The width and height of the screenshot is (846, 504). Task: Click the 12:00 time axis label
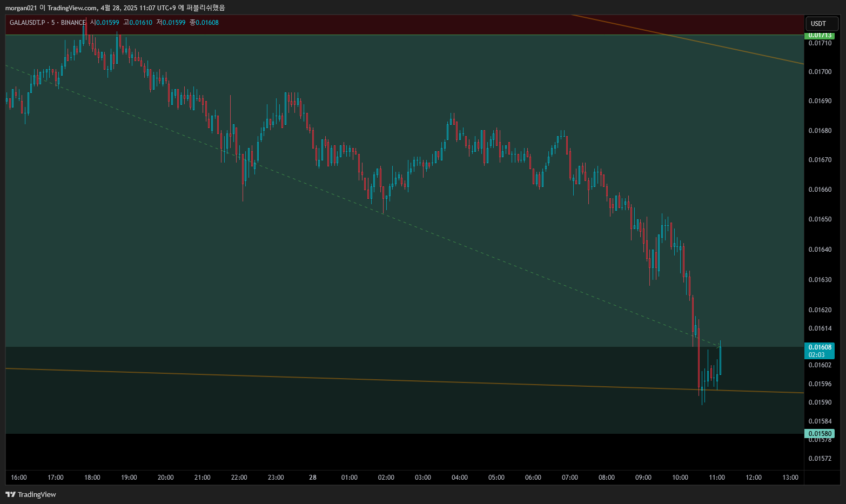pos(754,478)
